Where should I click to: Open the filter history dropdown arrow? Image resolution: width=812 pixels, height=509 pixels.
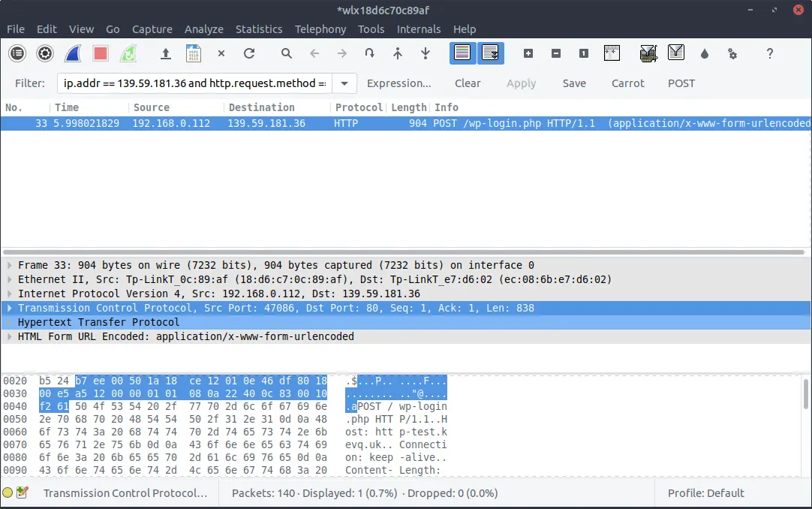click(344, 83)
